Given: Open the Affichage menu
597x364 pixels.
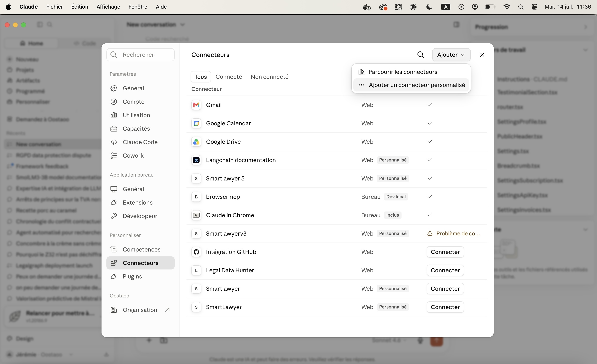Looking at the screenshot, I should tap(108, 7).
